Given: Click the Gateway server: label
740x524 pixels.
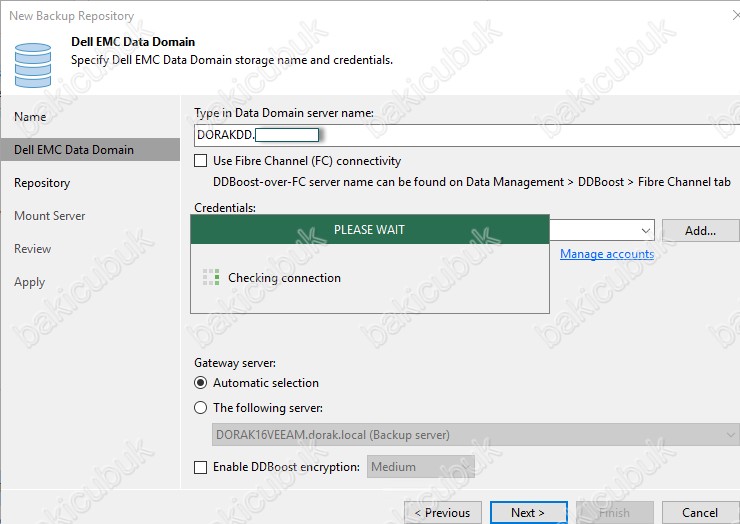Looking at the screenshot, I should (235, 363).
